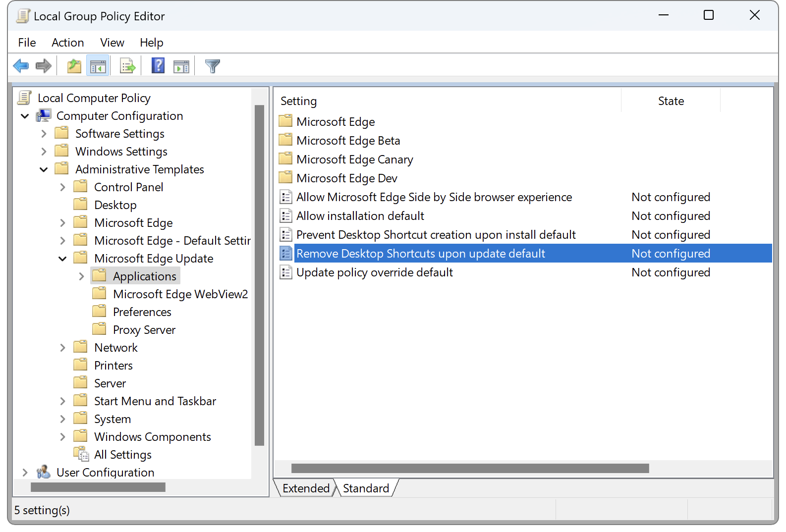Collapse the Administrative Templates node
This screenshot has height=532, width=786.
coord(44,169)
